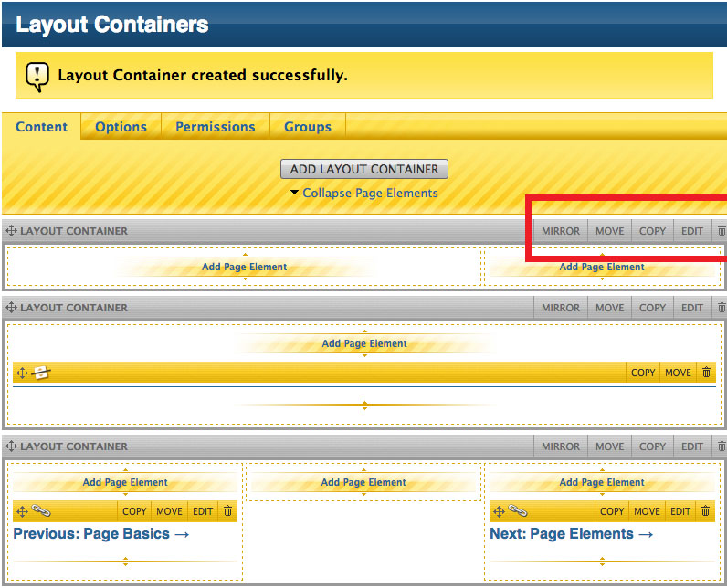Edit the first Layout Container
This screenshot has height=588, width=727.
(x=691, y=231)
